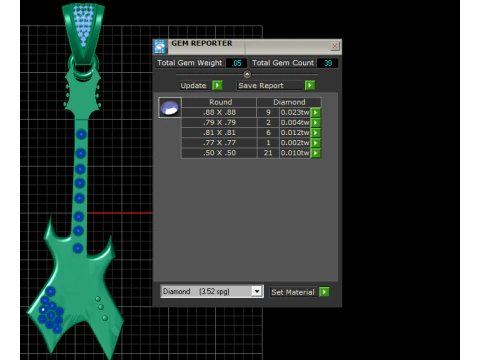The width and height of the screenshot is (480, 360).
Task: Click the 0.023tw weight cell
Action: pyautogui.click(x=295, y=112)
